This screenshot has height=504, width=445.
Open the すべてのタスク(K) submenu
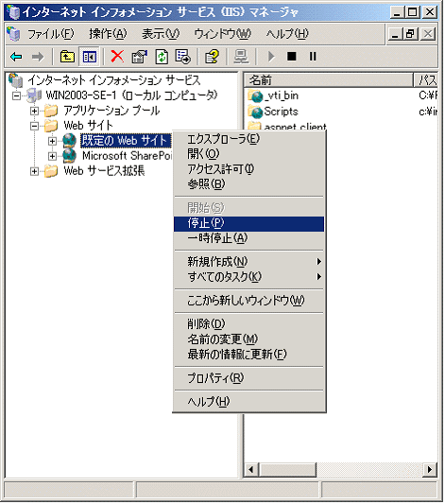[x=249, y=277]
